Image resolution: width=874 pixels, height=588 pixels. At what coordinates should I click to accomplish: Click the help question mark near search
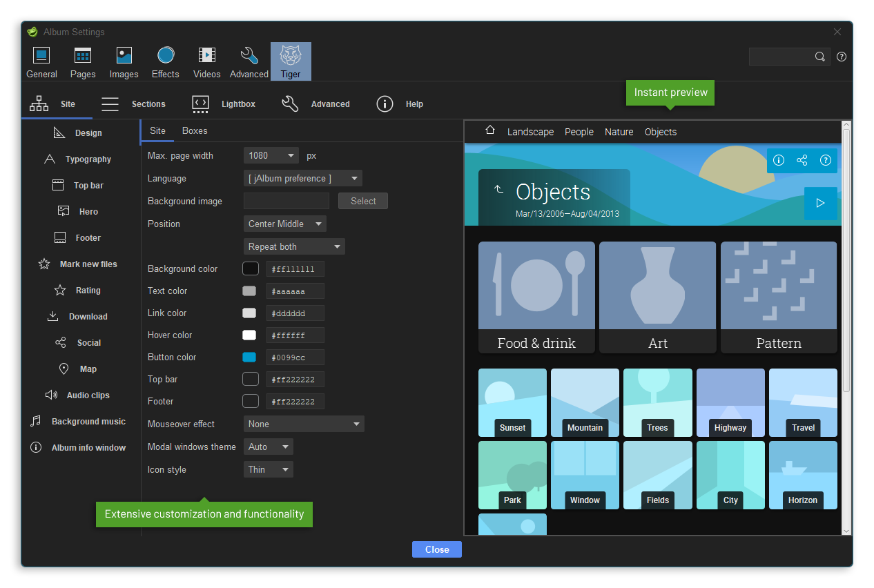[841, 57]
